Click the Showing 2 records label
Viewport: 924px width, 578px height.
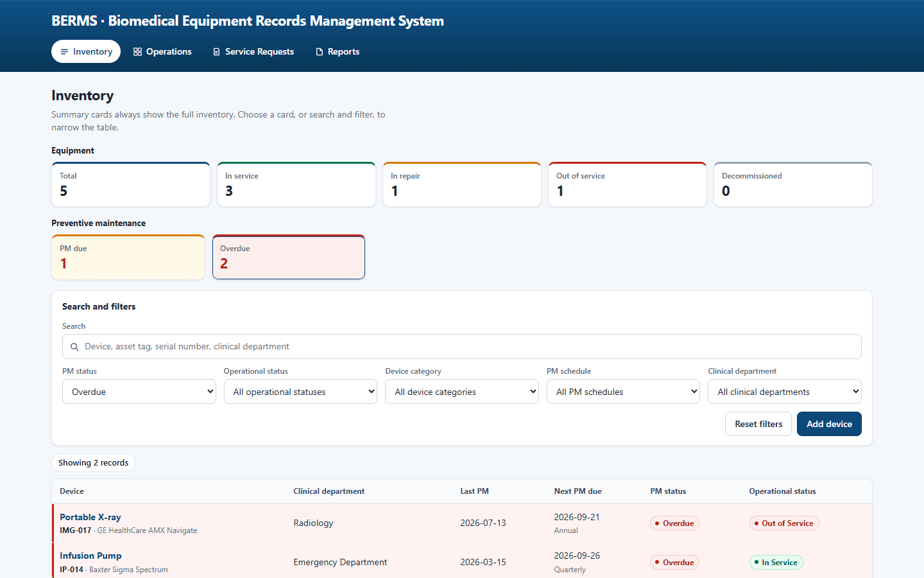click(x=93, y=463)
